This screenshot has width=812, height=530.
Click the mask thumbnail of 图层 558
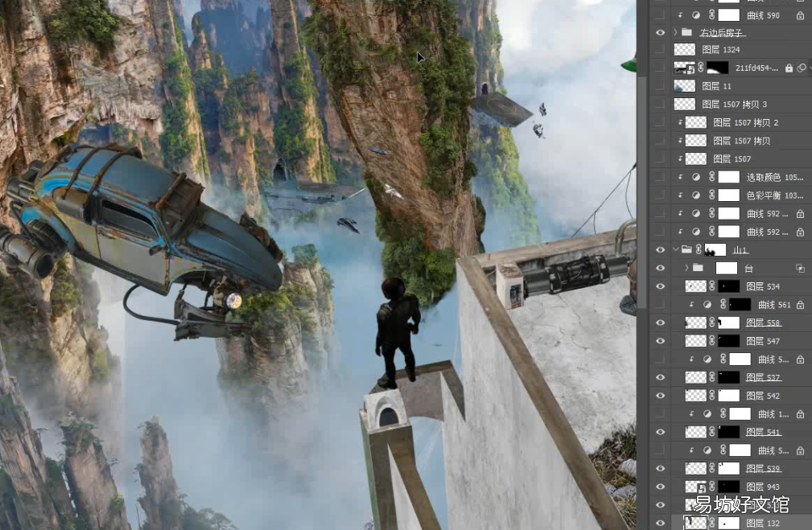point(728,323)
